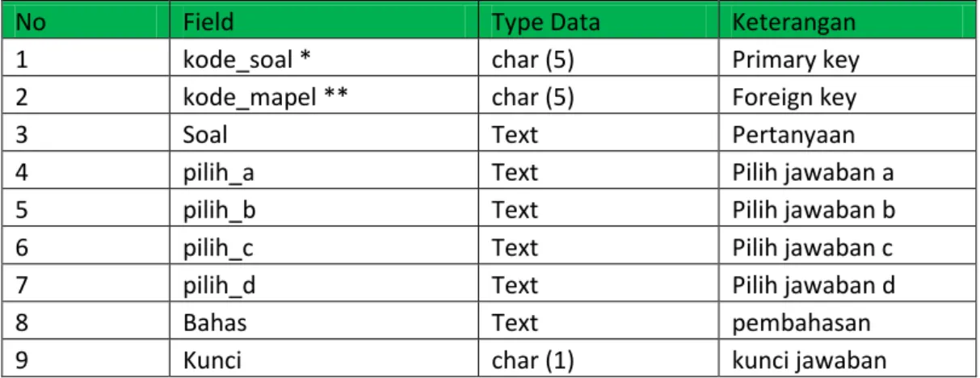The height and width of the screenshot is (378, 980).
Task: Select the 'Foreign key' cell
Action: pyautogui.click(x=847, y=97)
